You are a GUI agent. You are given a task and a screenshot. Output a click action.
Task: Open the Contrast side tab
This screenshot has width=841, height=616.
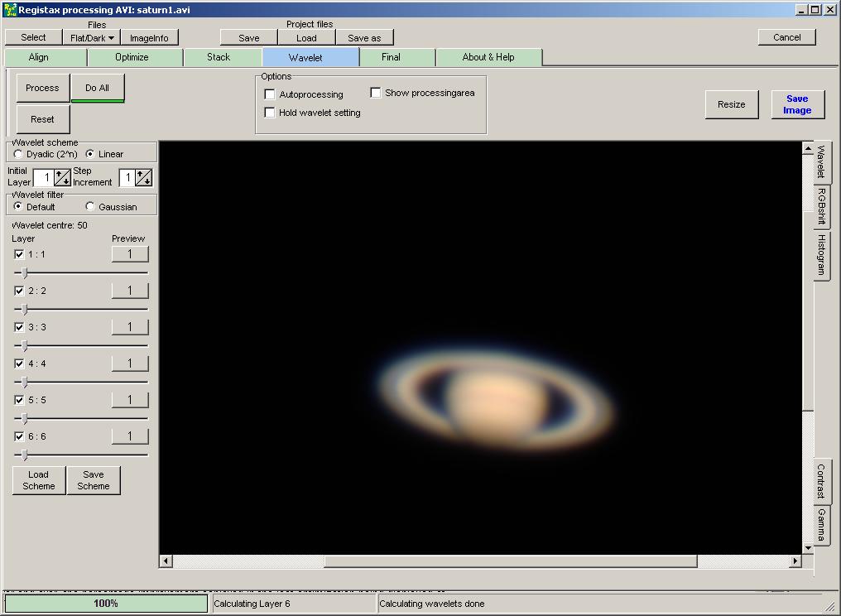coord(821,481)
